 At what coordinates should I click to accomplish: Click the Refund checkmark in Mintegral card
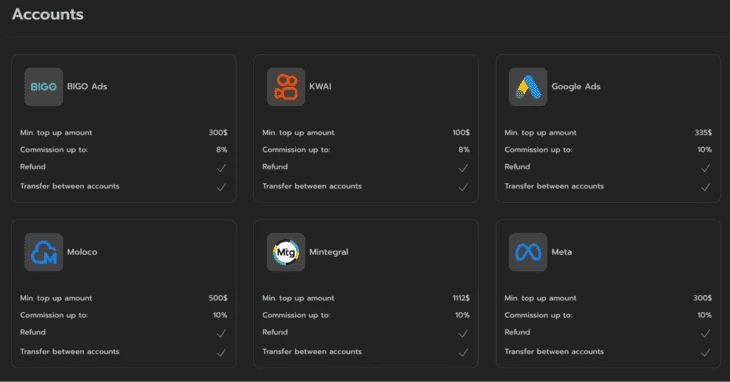463,334
